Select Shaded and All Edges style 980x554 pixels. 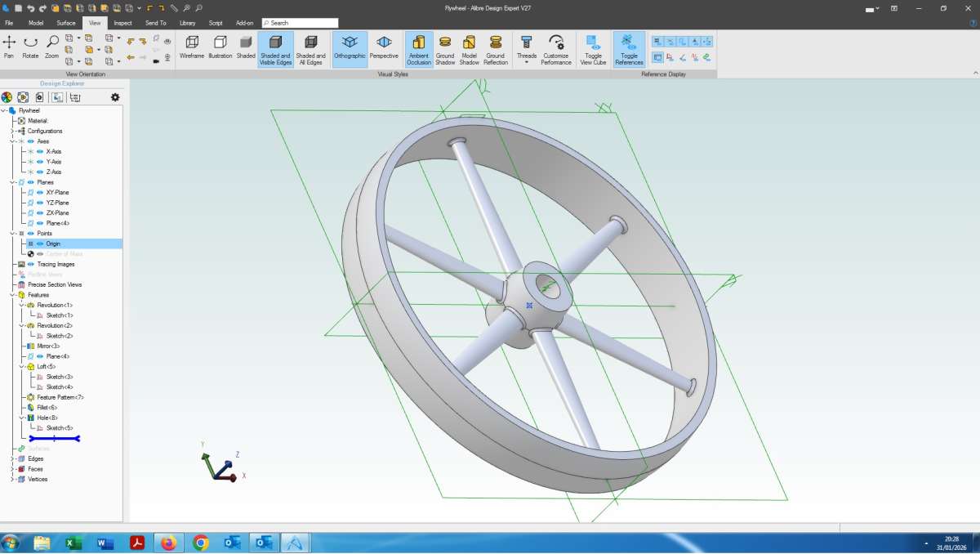pyautogui.click(x=311, y=49)
